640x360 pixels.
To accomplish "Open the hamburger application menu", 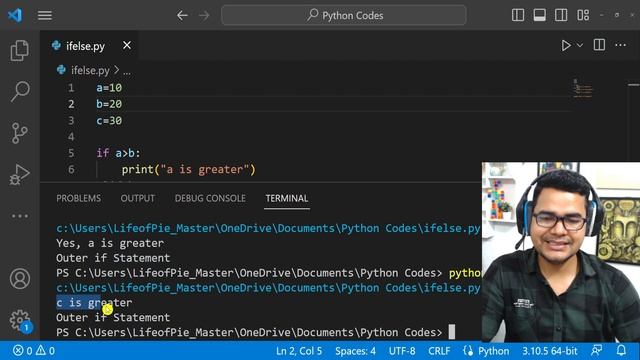I will pos(45,16).
